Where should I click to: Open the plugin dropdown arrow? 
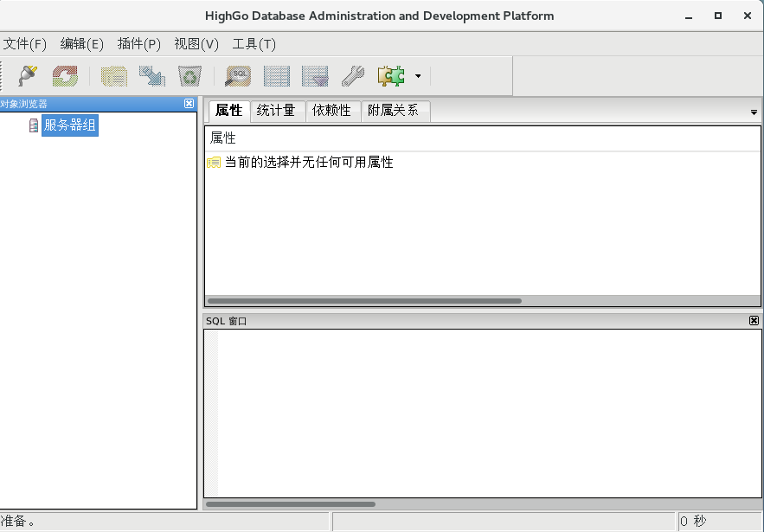417,75
